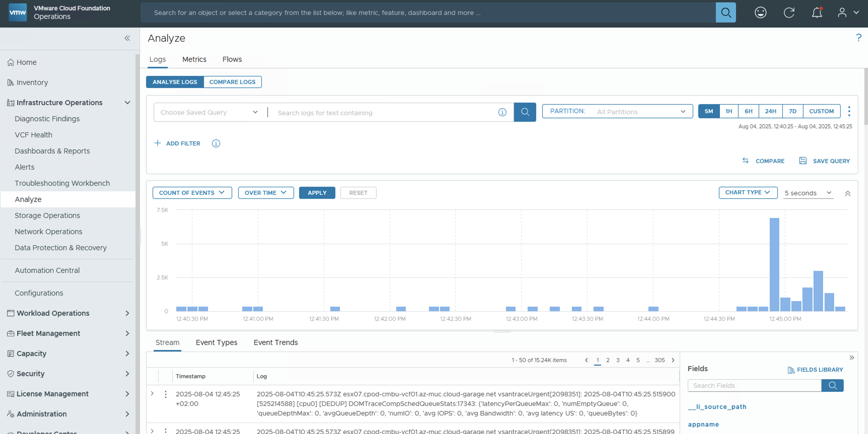
Task: Click the Apply button
Action: (x=317, y=193)
